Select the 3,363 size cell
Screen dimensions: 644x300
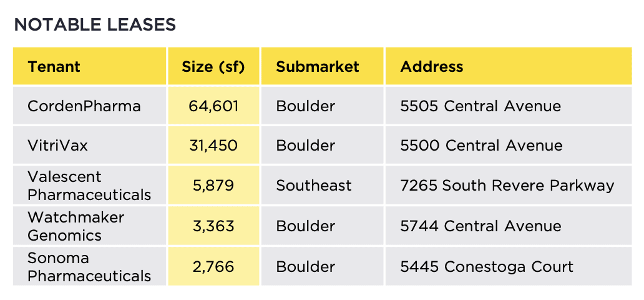pos(213,226)
